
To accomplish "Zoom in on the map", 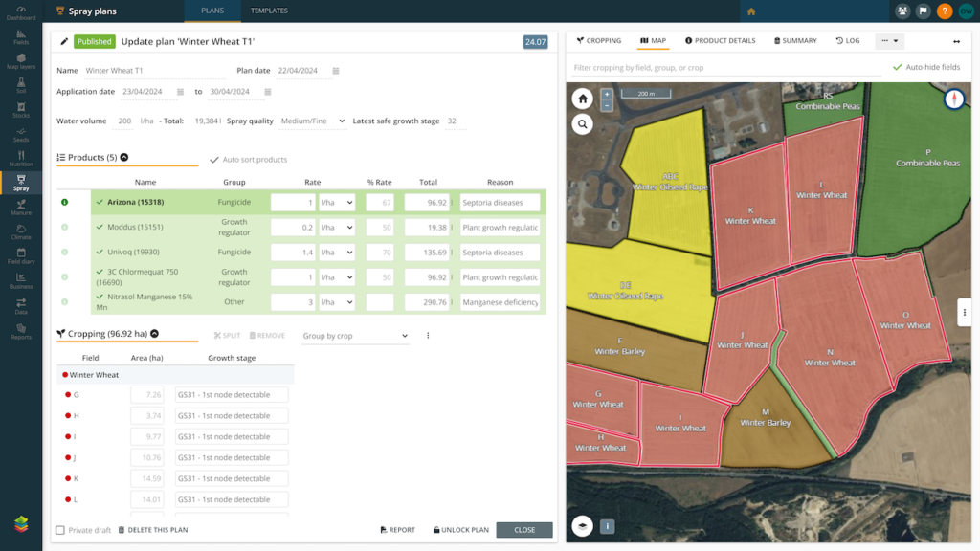I will [607, 94].
